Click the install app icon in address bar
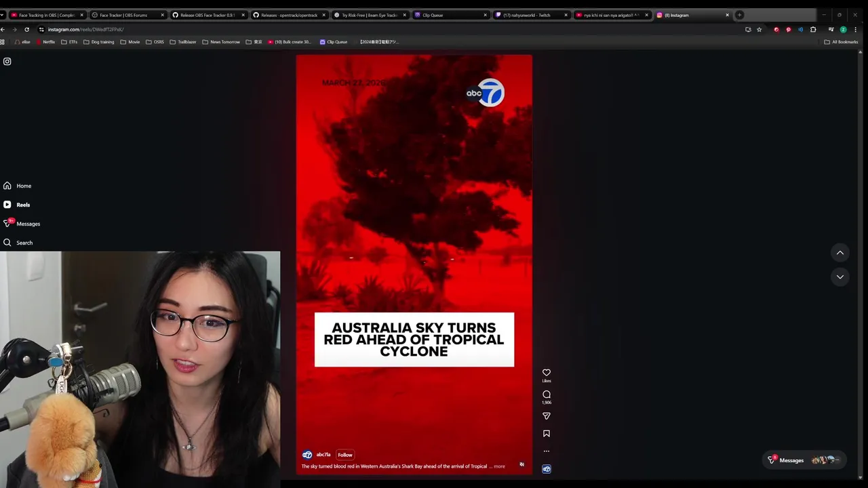The image size is (868, 488). click(x=748, y=29)
